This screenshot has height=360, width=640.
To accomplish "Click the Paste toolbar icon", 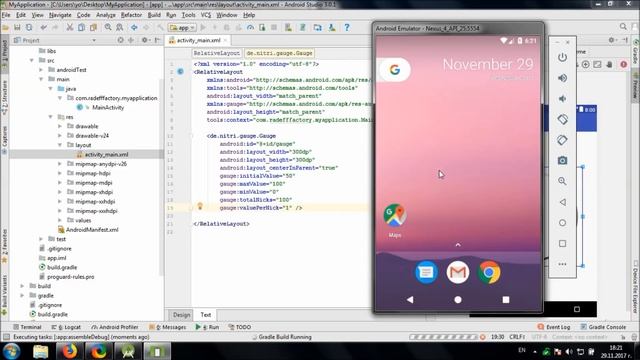I will click(93, 27).
